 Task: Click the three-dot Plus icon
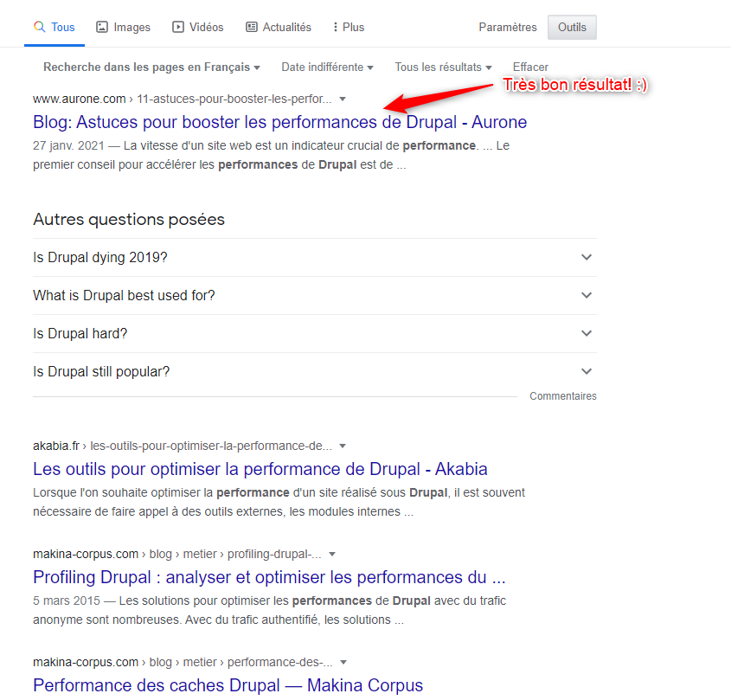tap(335, 27)
